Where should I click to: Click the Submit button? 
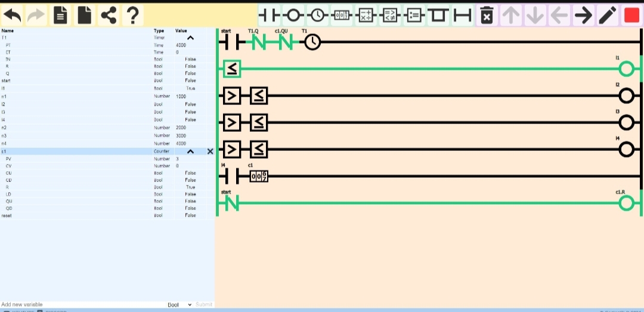[x=204, y=304]
